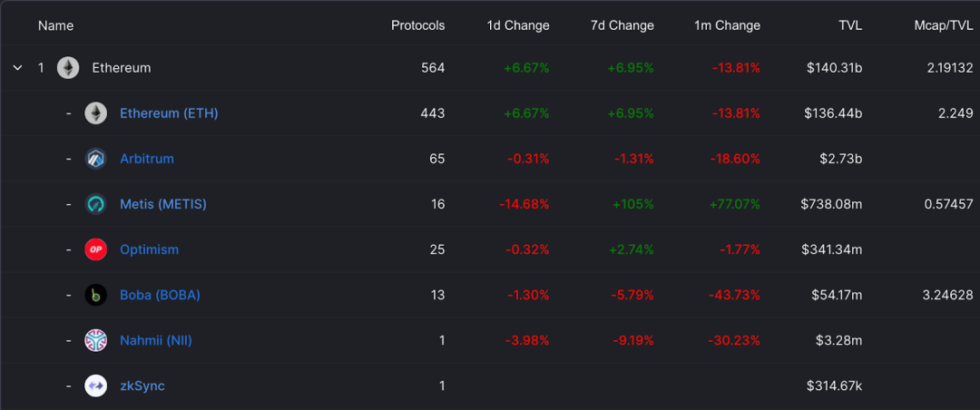
Task: Sort by 1d Change column header
Action: [518, 25]
